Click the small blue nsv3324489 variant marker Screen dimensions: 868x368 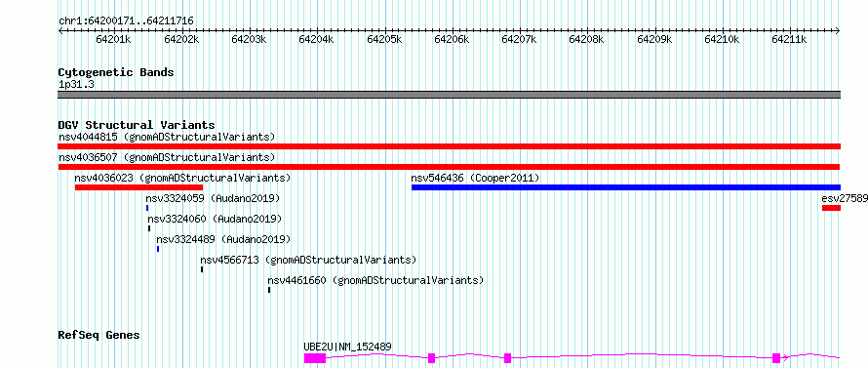(x=158, y=249)
